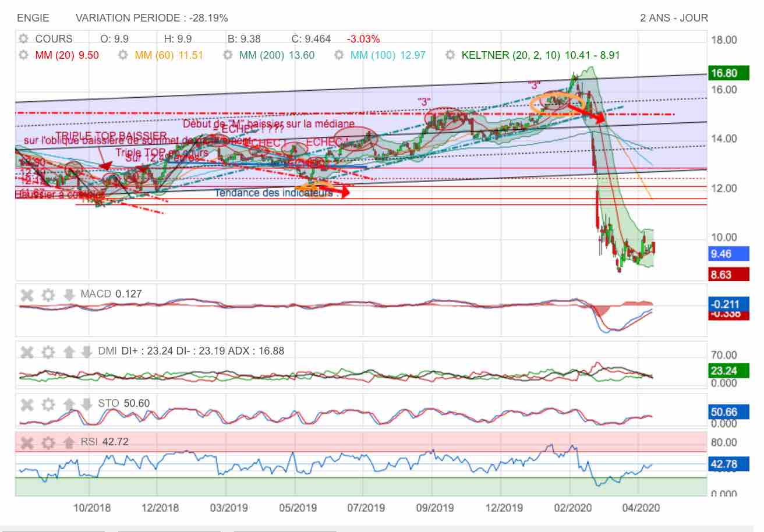This screenshot has height=532, width=764.
Task: Click the VARIATION PERIODE -28.19% text
Action: coord(152,18)
